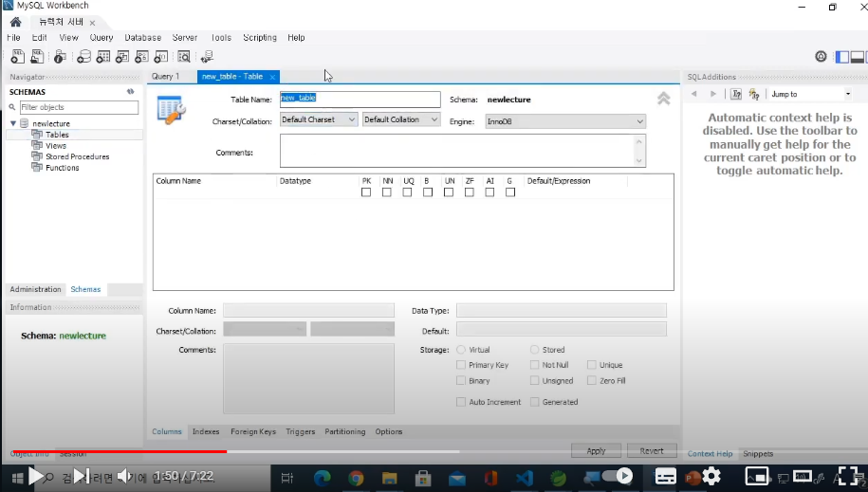Enable the Primary Key checkbox
The height and width of the screenshot is (492, 868).
(x=461, y=365)
